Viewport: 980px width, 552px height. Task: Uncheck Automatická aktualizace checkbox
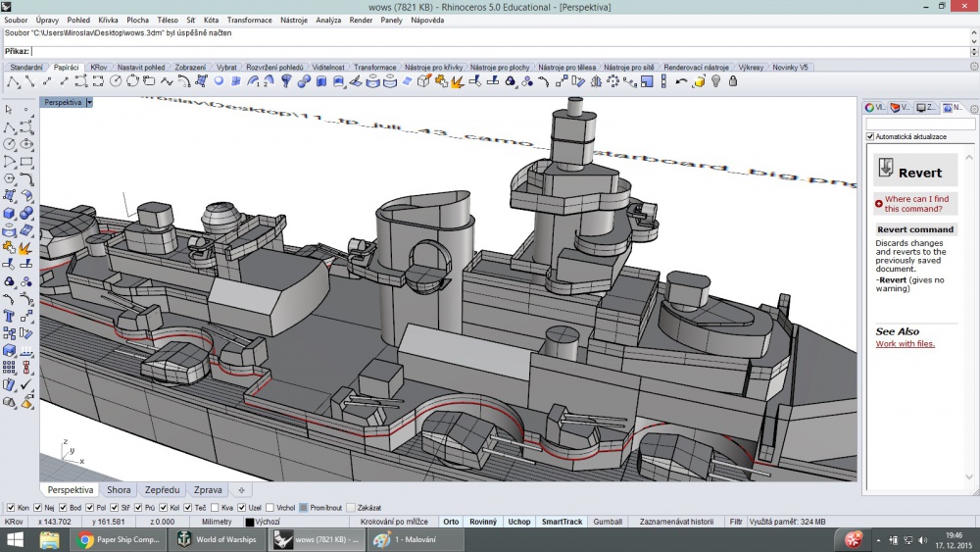[x=870, y=136]
